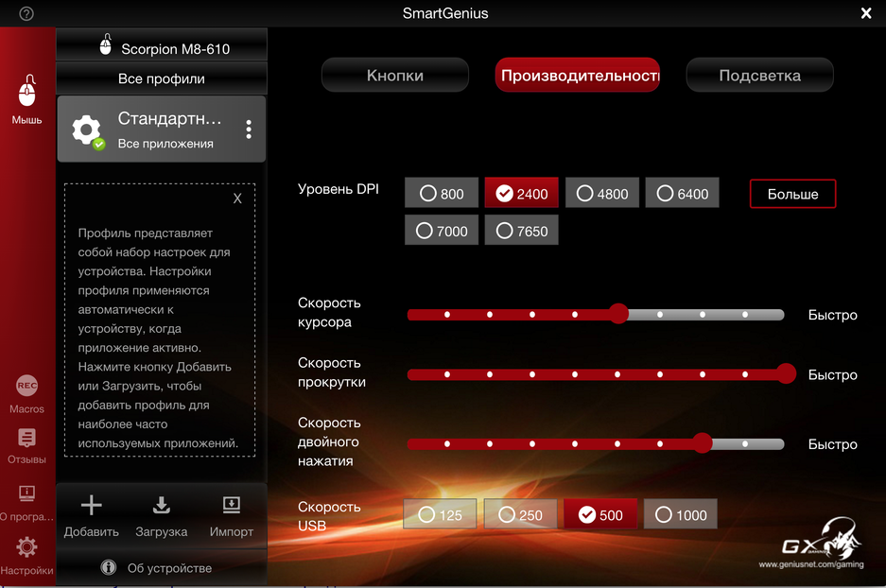886x588 pixels.
Task: Switch to the Производительность tab
Action: coord(578,75)
